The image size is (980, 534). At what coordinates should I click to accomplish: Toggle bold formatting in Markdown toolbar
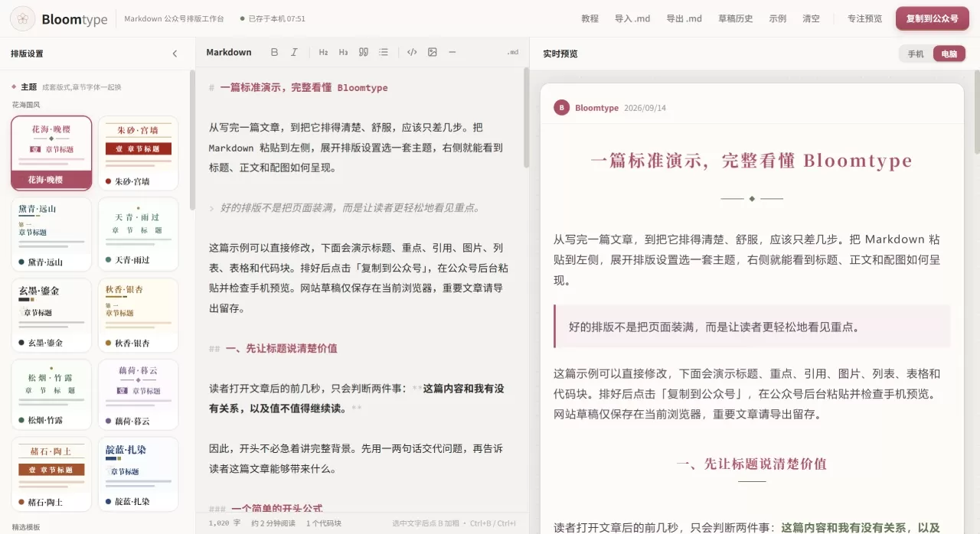[x=275, y=52]
